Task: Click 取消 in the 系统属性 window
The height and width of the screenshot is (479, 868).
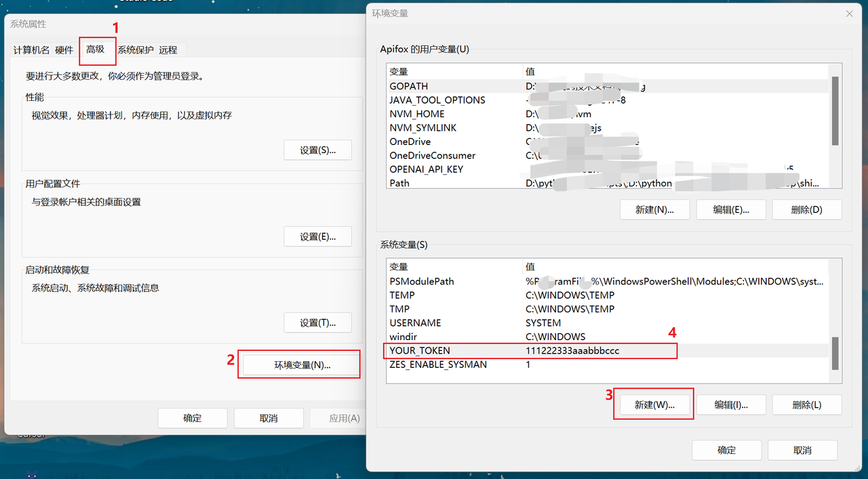Action: pos(269,418)
